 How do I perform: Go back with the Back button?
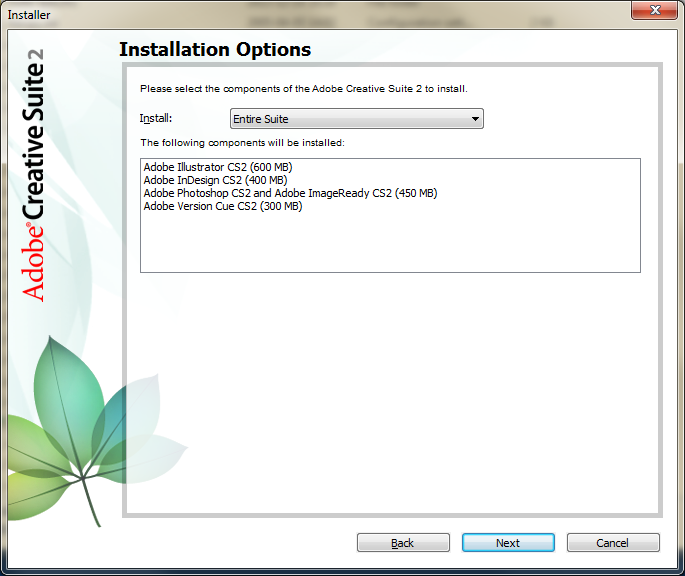click(x=403, y=543)
